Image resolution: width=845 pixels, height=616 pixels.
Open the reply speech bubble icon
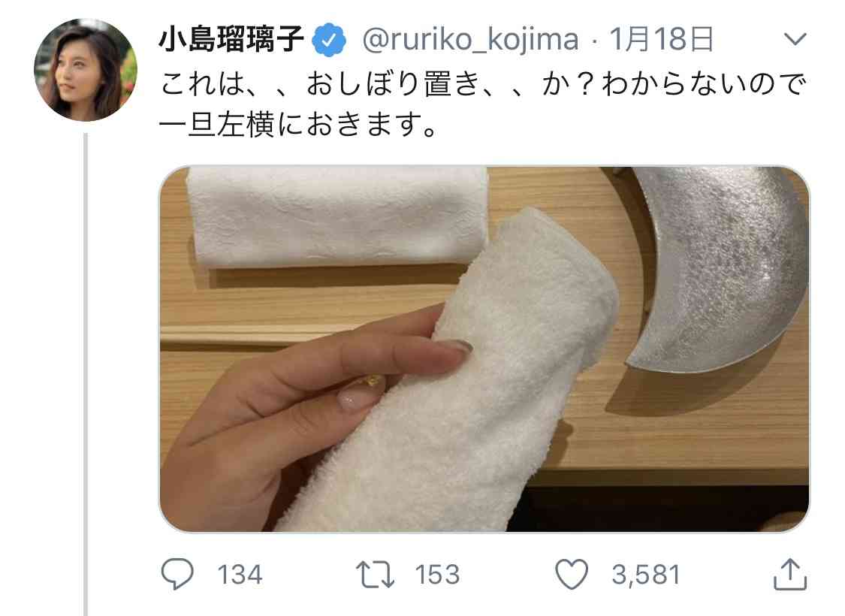[177, 573]
